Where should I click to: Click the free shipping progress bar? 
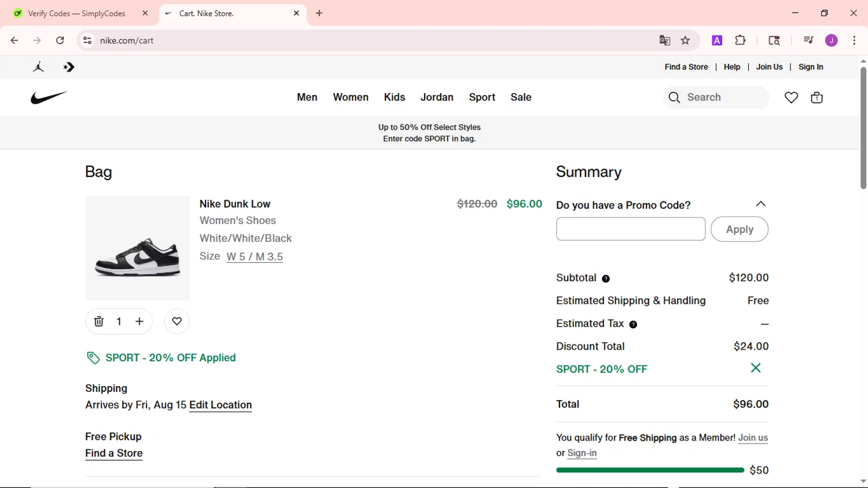coord(650,470)
